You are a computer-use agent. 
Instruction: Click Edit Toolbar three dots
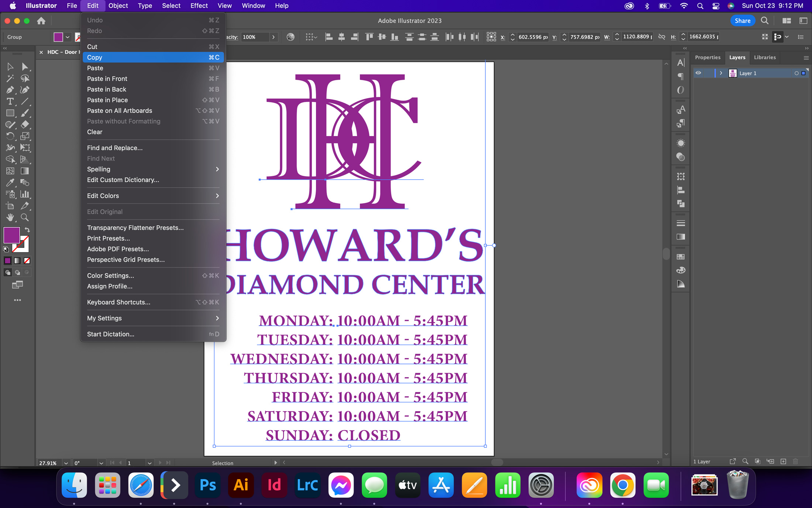17,300
